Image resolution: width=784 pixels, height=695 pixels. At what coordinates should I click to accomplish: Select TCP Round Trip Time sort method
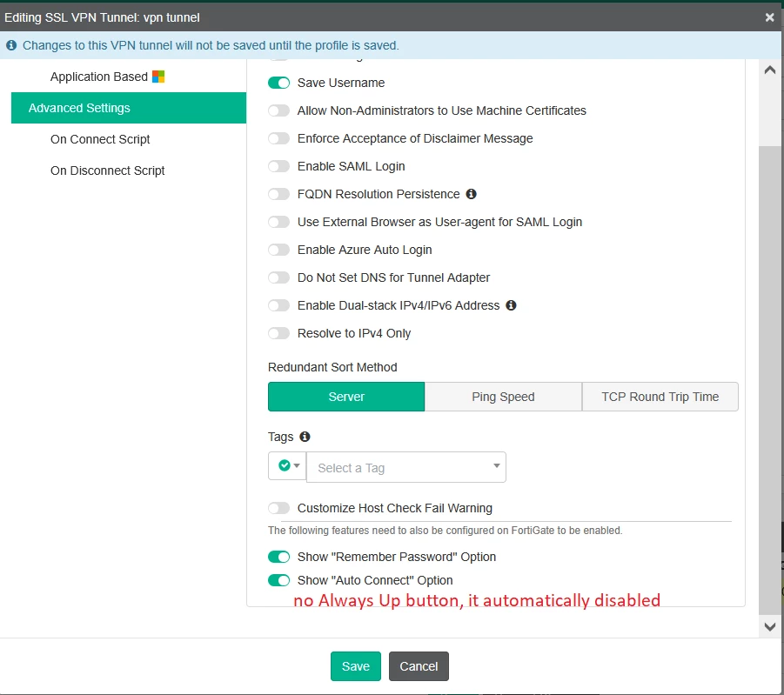pyautogui.click(x=660, y=397)
